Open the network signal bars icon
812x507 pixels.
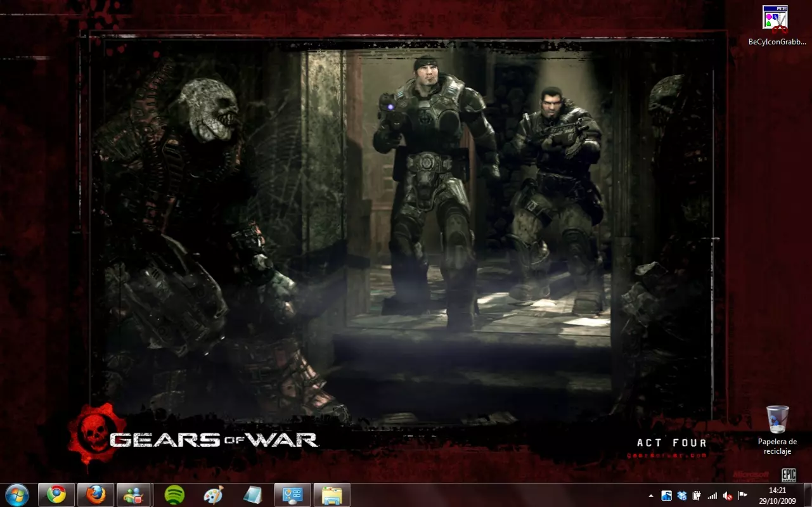[x=712, y=496]
